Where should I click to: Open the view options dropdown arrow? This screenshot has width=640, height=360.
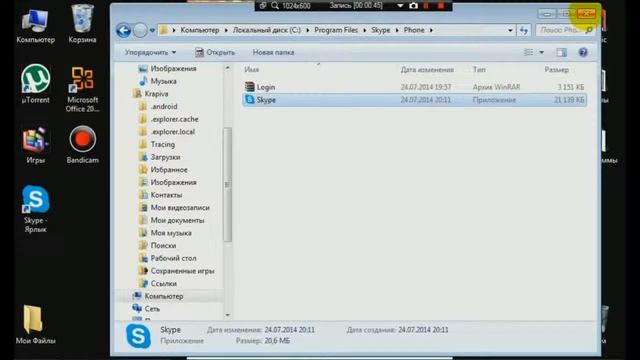pyautogui.click(x=542, y=52)
